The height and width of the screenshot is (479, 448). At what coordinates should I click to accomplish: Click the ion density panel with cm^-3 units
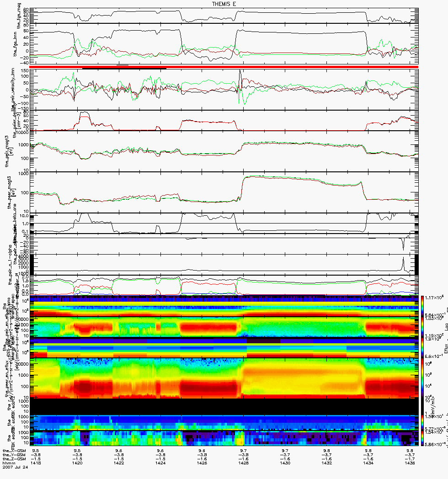(x=224, y=121)
